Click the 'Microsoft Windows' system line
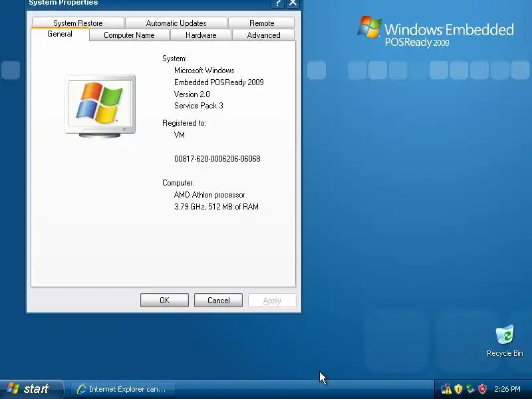532x399 pixels. 204,70
